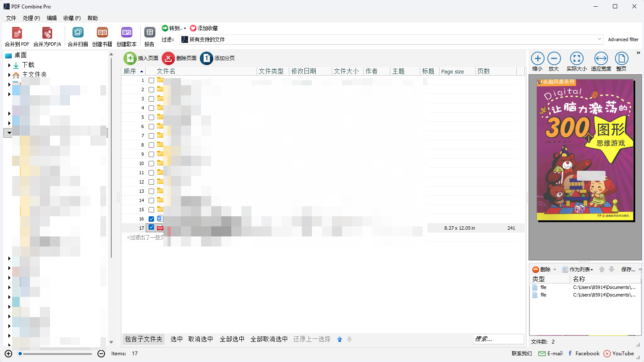This screenshot has width=644, height=362.
Task: Expand the preview toolbar overflow chevron
Action: pyautogui.click(x=638, y=52)
